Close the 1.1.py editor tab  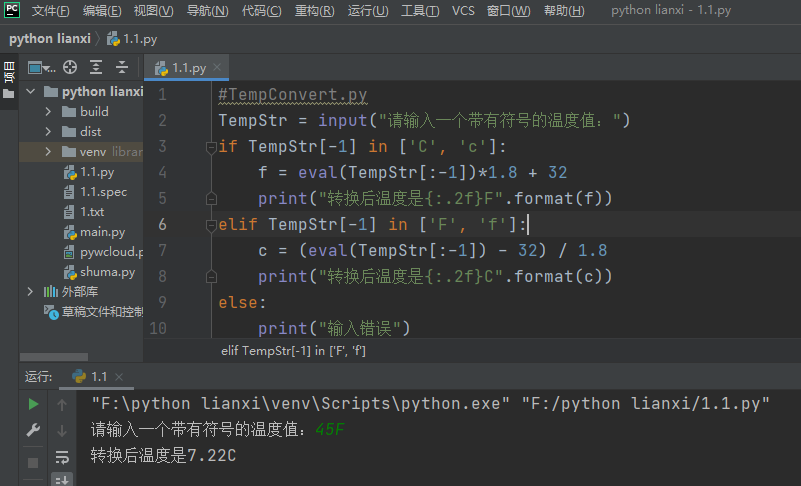[218, 68]
